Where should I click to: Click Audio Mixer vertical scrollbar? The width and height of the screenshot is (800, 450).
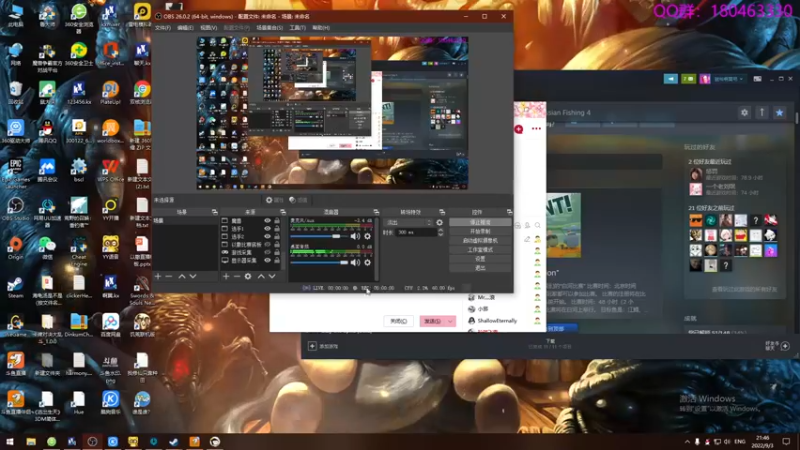[377, 248]
